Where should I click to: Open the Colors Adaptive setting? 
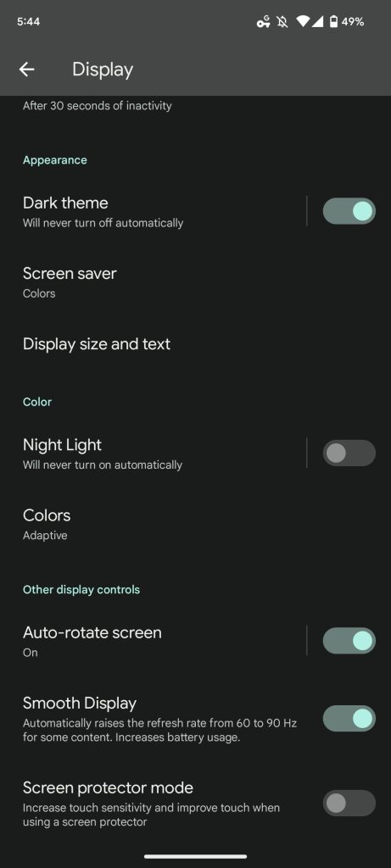pos(195,524)
